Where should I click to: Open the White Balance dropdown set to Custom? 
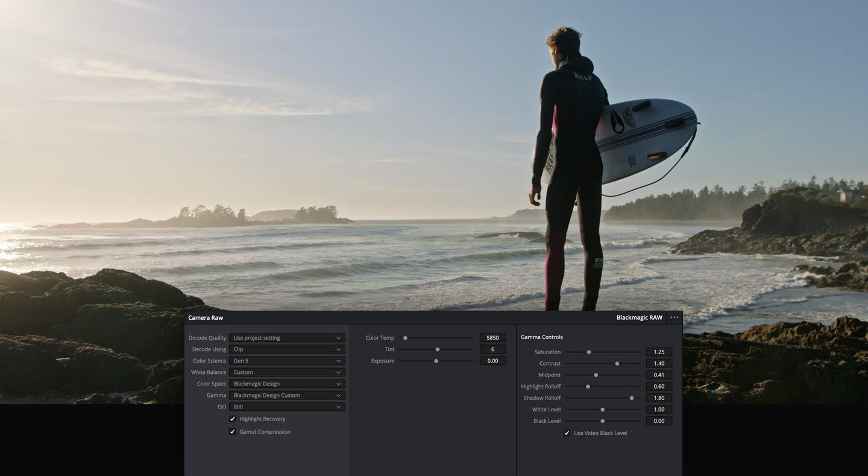point(286,372)
